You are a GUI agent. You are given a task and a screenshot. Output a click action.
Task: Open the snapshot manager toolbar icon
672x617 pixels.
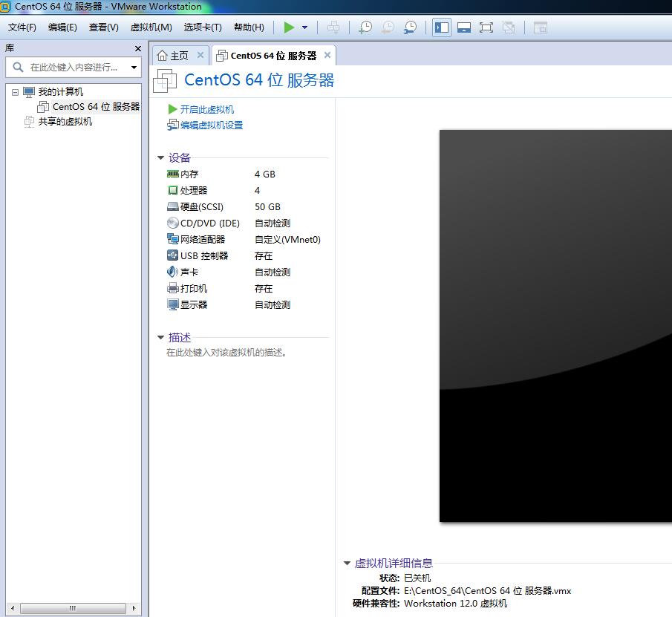410,27
